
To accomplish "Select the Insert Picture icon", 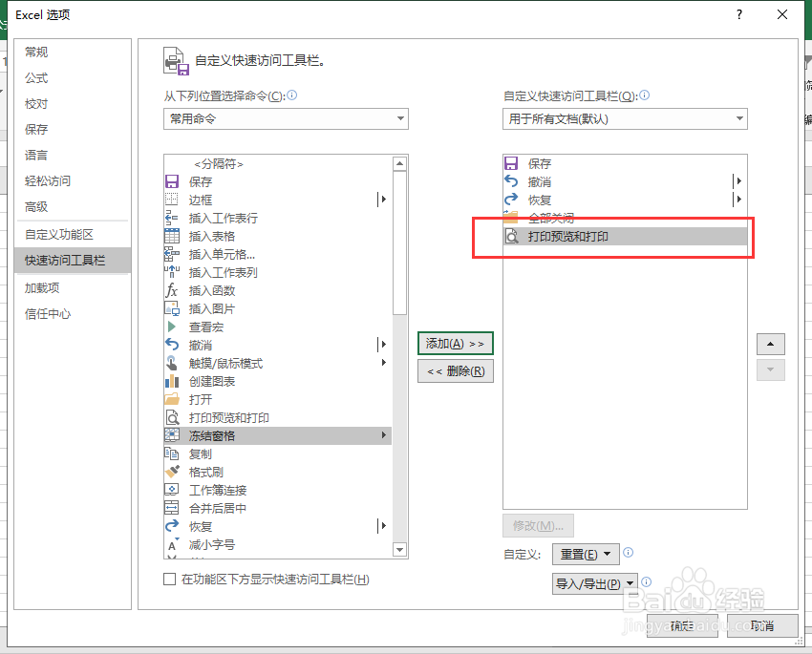I will coord(171,308).
